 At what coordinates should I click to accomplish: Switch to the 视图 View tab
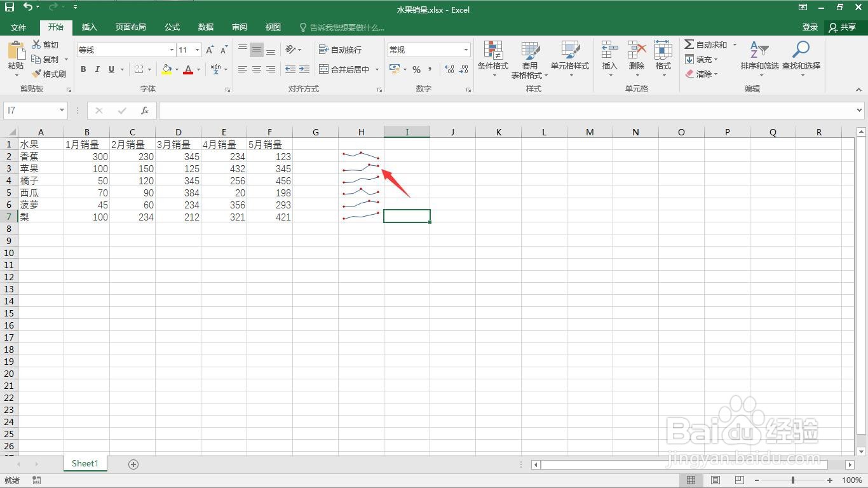click(273, 27)
